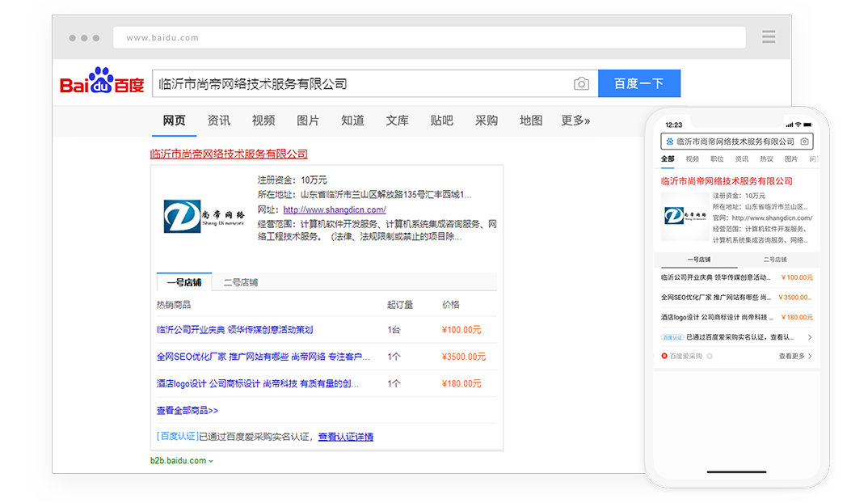Switch to the phone 二号店铺 tab
This screenshot has width=868, height=503.
pos(775,260)
